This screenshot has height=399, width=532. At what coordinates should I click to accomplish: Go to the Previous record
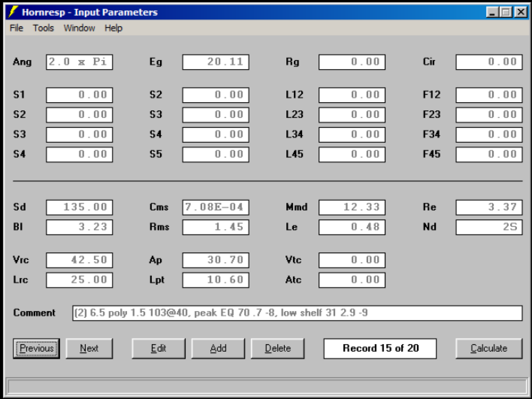coord(36,348)
